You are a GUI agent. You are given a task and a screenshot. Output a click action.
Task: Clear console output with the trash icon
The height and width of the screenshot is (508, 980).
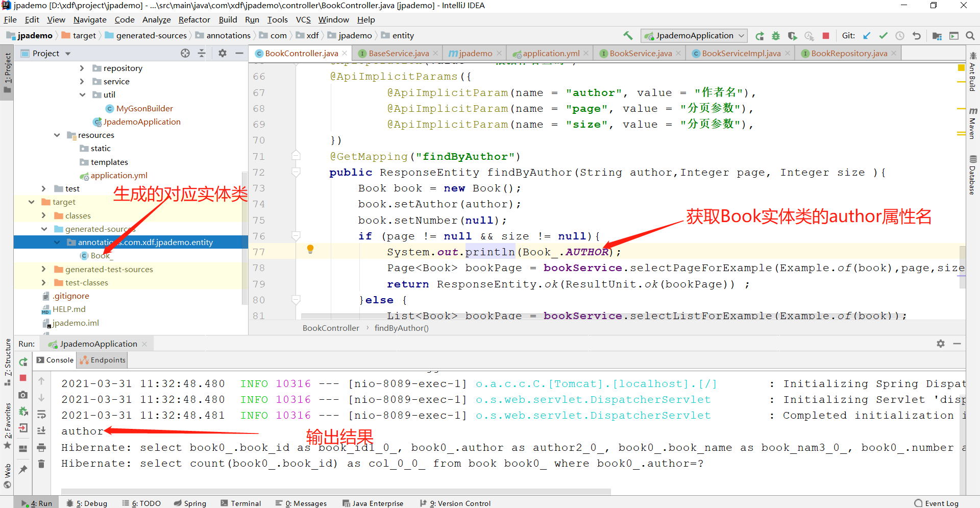pyautogui.click(x=41, y=464)
